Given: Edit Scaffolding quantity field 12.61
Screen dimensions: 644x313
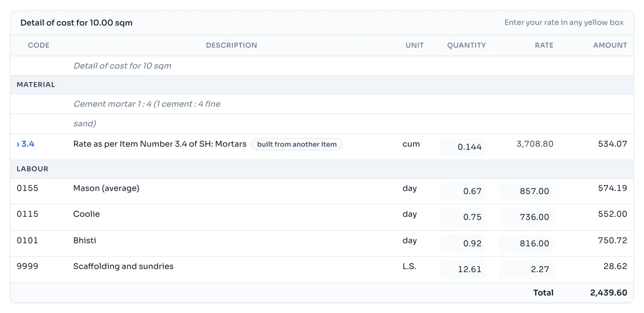Looking at the screenshot, I should click(x=462, y=269).
